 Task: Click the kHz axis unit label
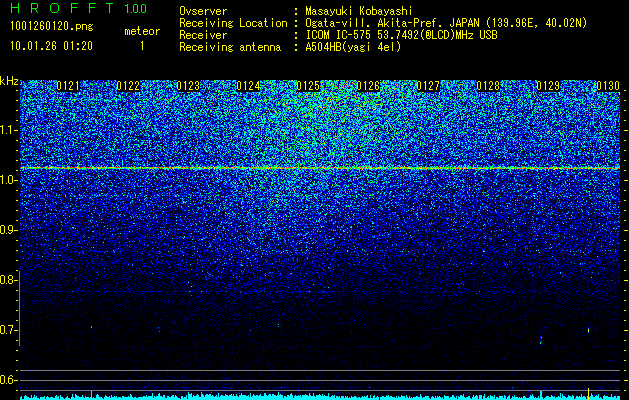coord(9,81)
